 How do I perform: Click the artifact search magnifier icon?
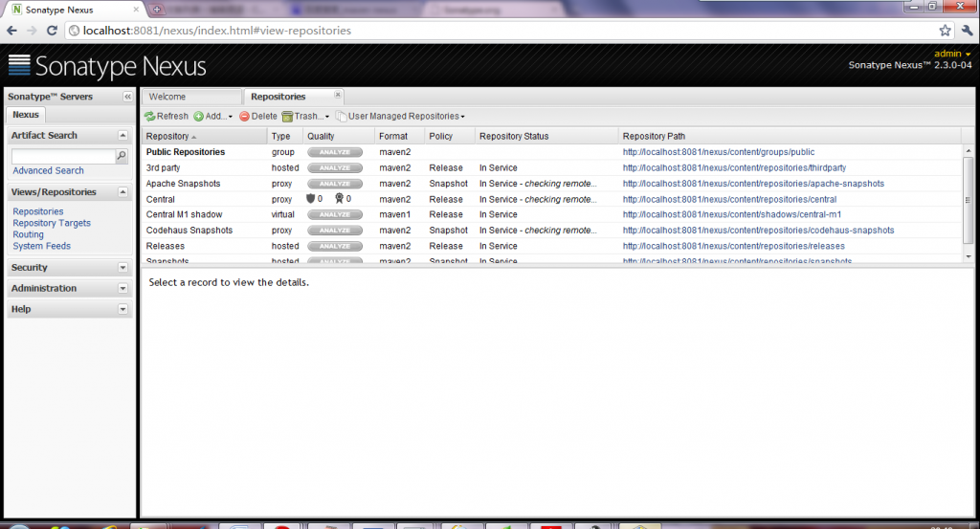point(122,156)
